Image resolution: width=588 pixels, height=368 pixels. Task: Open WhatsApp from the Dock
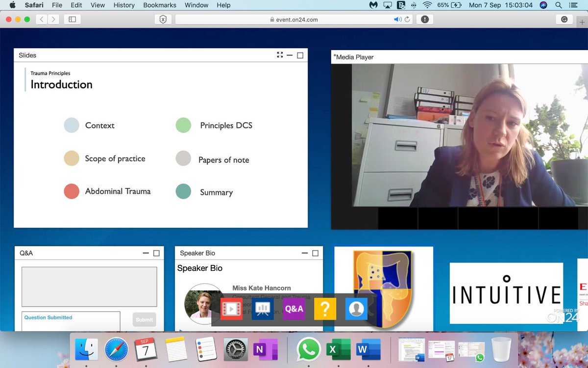point(309,350)
